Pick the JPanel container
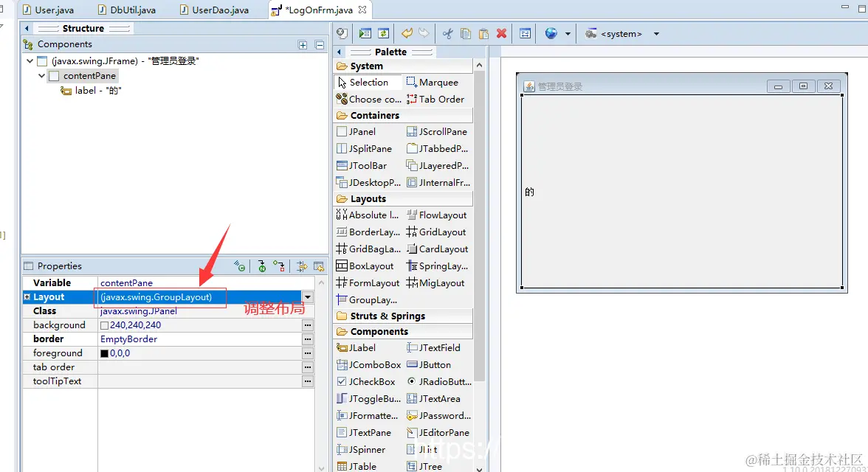The width and height of the screenshot is (868, 472). pyautogui.click(x=356, y=132)
